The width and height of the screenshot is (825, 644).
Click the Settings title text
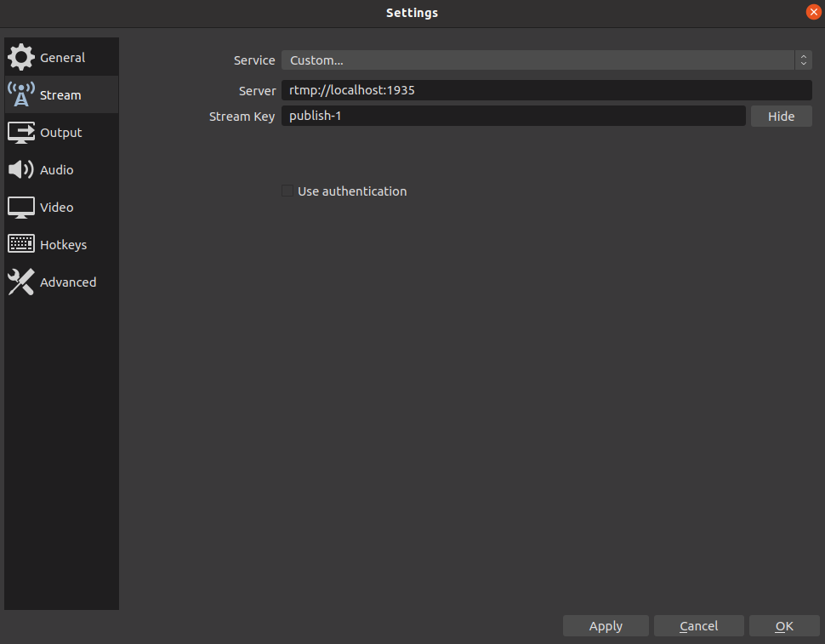click(x=412, y=13)
